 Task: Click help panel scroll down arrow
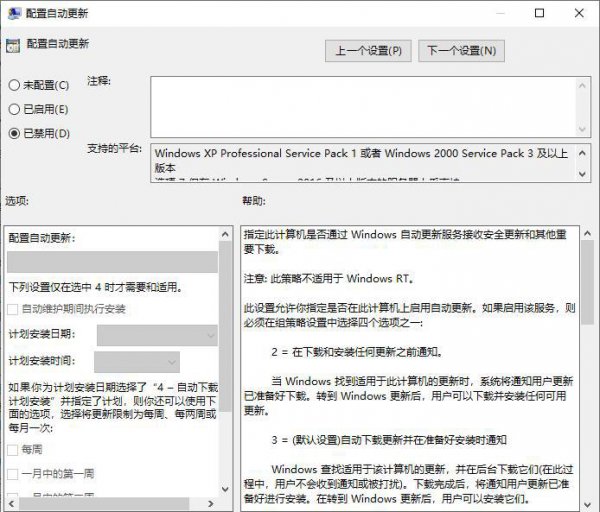pos(587,505)
